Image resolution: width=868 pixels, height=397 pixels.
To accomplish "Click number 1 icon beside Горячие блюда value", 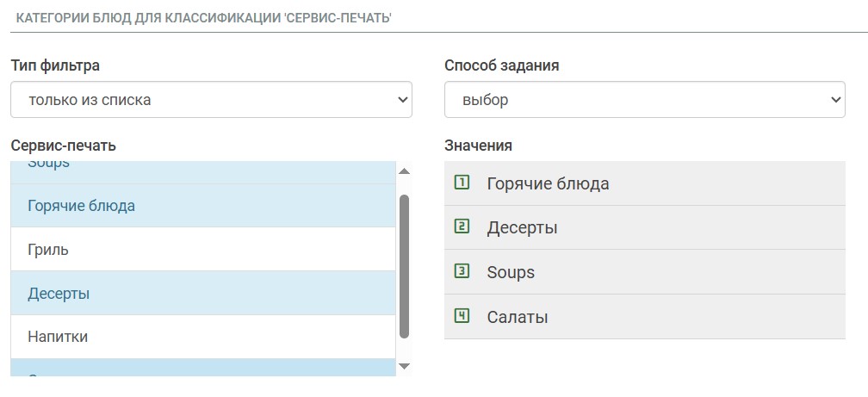I will [462, 183].
